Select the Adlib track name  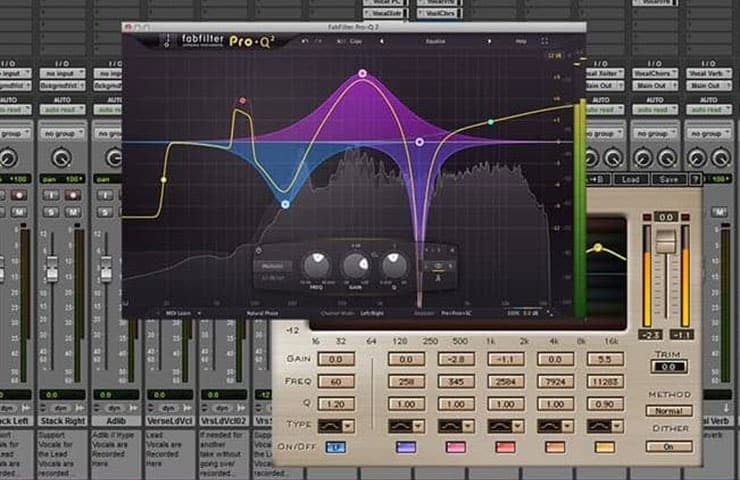click(116, 421)
